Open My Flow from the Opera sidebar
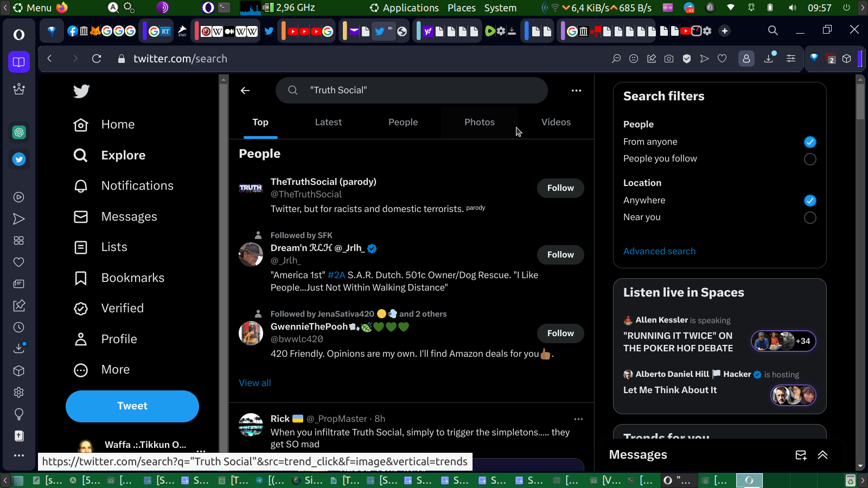Image resolution: width=868 pixels, height=488 pixels. click(x=19, y=219)
